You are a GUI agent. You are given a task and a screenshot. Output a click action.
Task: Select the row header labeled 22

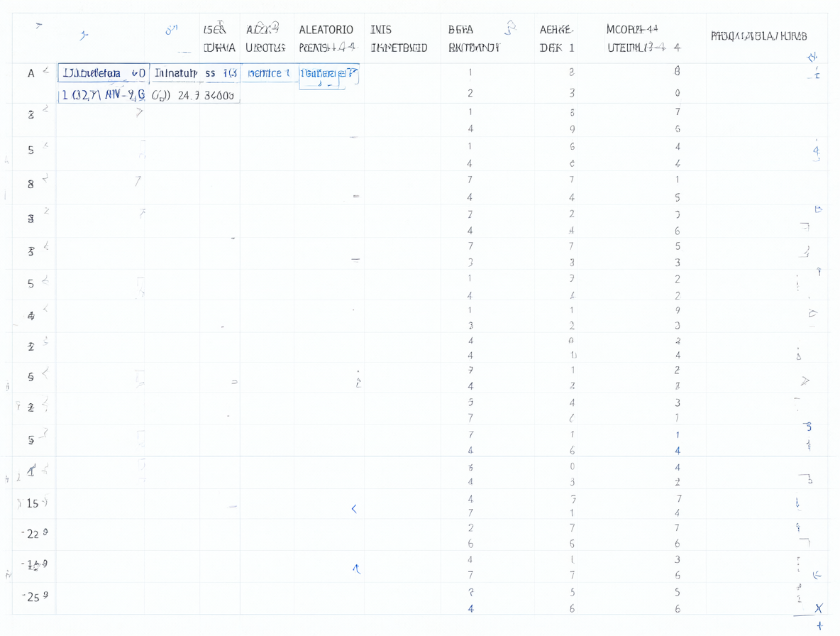coord(33,534)
